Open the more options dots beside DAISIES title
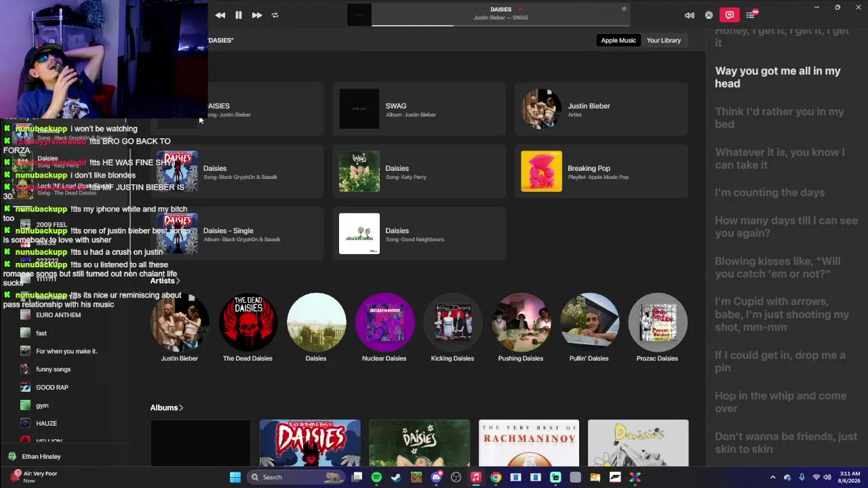The height and width of the screenshot is (488, 868). tap(521, 9)
